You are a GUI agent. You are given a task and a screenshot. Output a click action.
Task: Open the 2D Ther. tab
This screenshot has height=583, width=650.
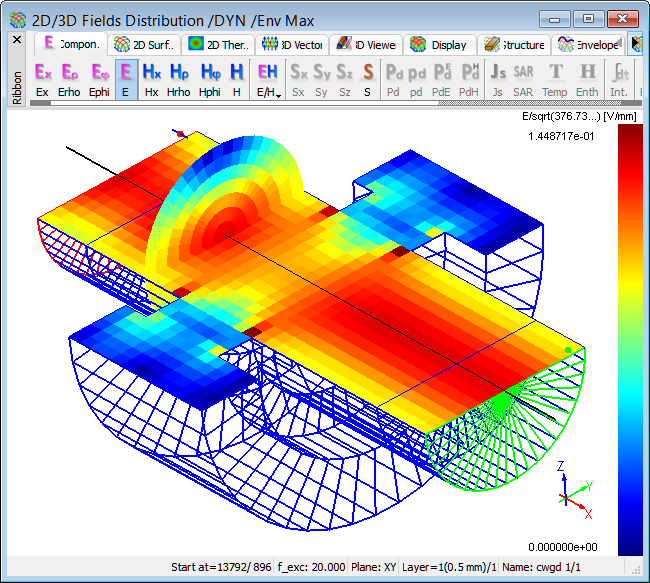point(217,45)
